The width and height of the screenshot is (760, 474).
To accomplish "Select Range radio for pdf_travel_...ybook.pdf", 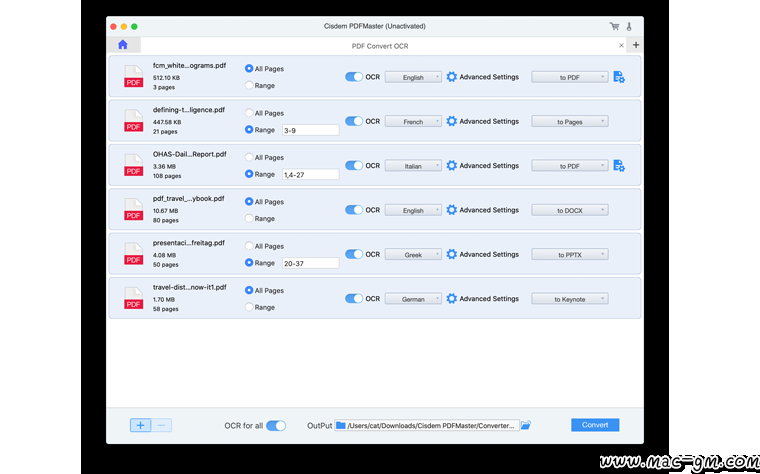I will coord(249,218).
